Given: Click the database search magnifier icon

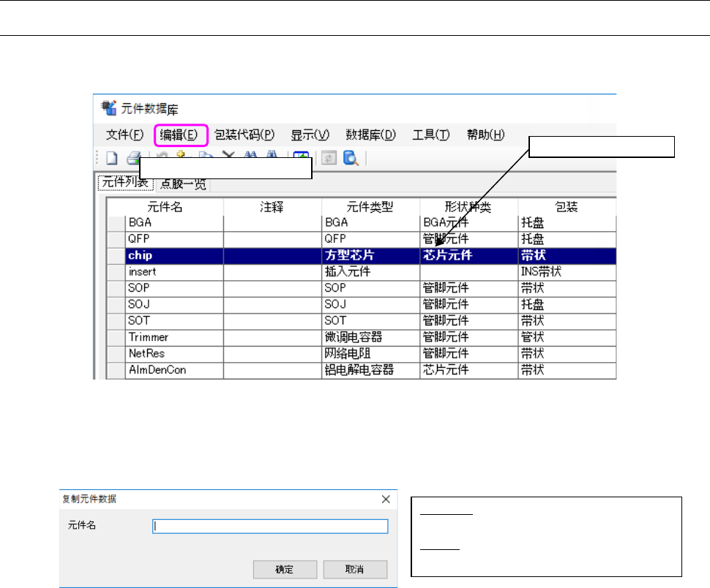Looking at the screenshot, I should (351, 158).
